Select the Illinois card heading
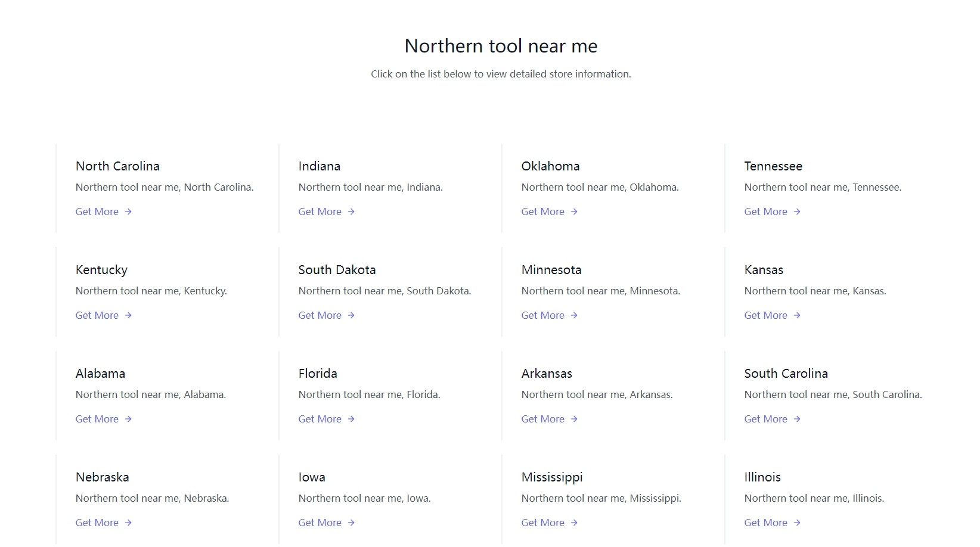 point(762,477)
